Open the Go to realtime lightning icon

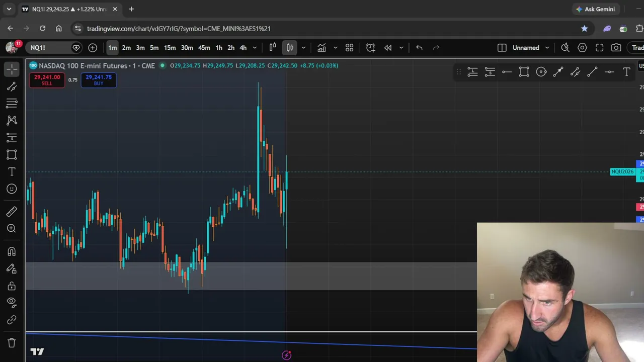[286, 355]
